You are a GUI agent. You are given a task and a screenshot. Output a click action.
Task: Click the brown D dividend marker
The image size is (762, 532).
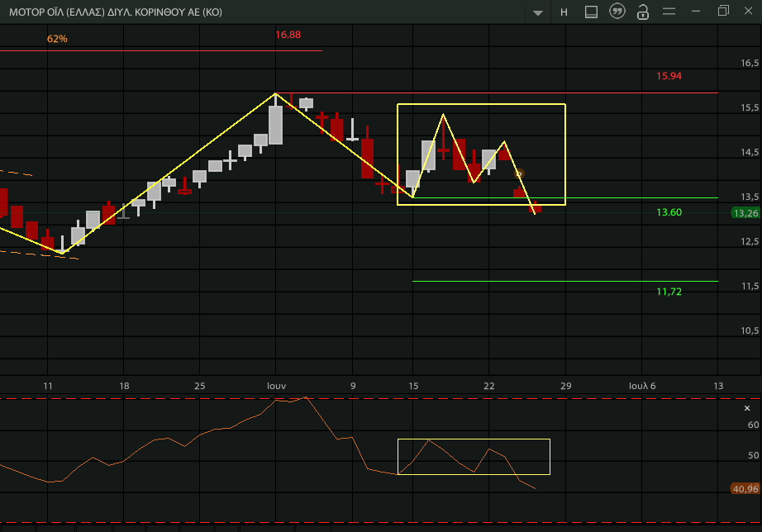point(519,173)
